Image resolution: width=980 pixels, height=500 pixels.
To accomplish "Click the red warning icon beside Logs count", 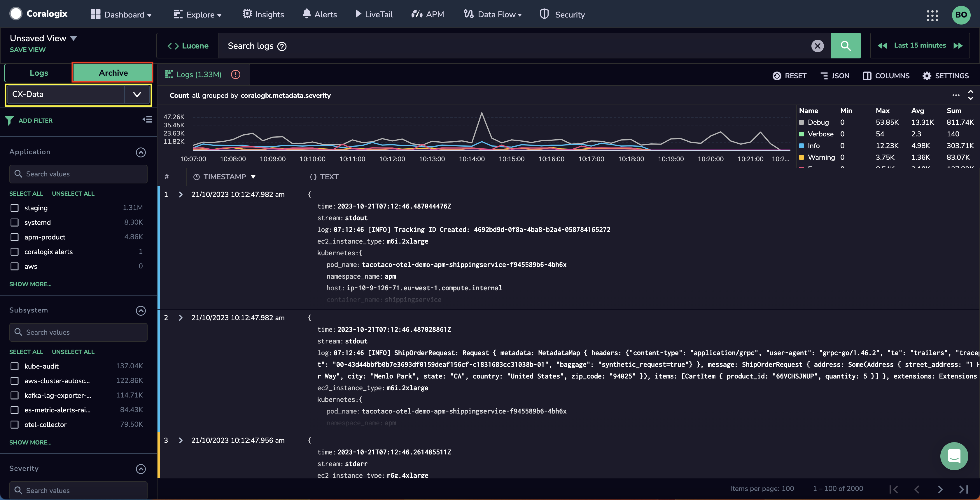I will click(x=235, y=75).
